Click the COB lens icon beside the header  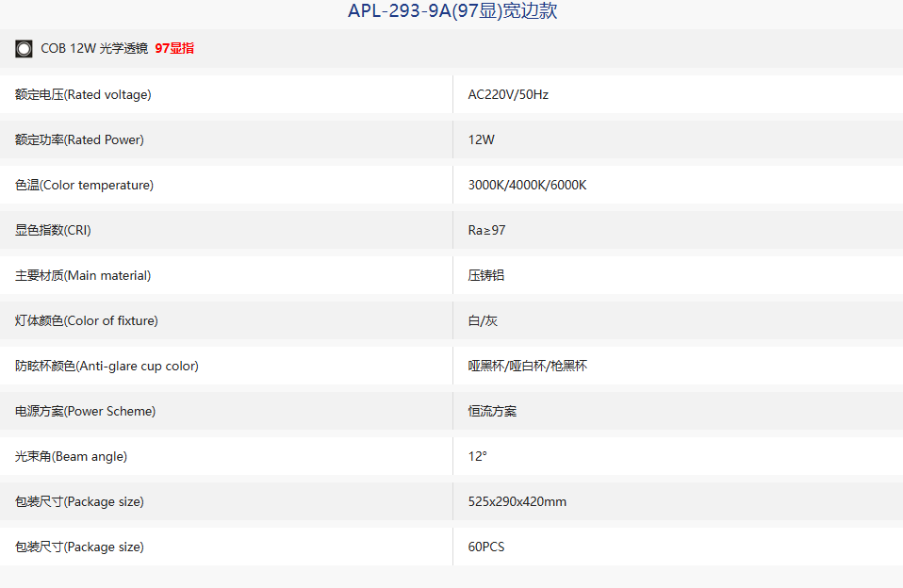pyautogui.click(x=24, y=49)
